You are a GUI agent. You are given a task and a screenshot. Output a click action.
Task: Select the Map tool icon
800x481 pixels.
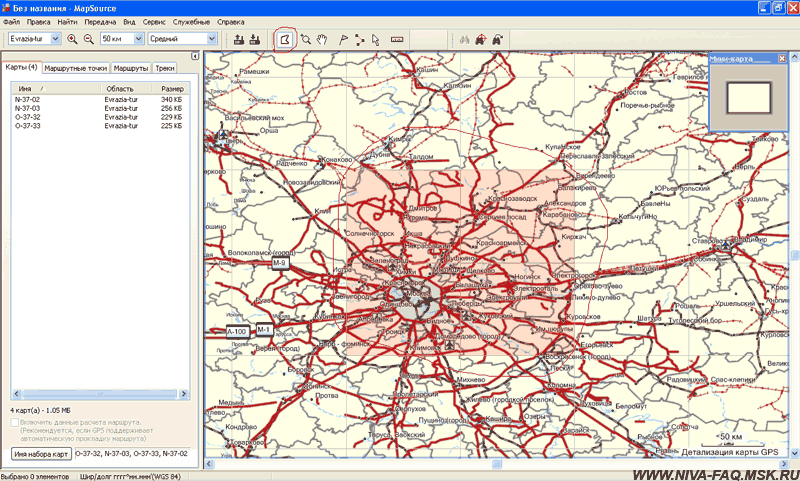[285, 39]
